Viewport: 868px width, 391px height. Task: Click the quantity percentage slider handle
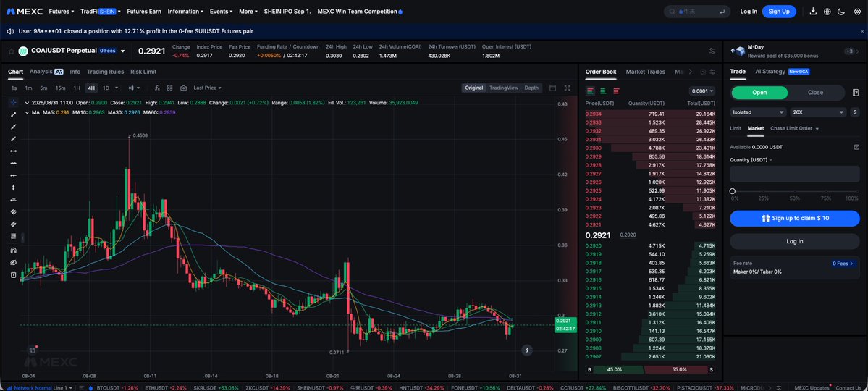(x=733, y=190)
